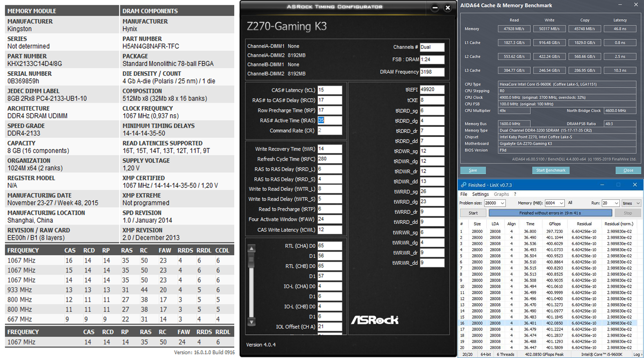Click the CAS Write Latency (tCWL) field
Image resolution: width=644 pixels, height=358 pixels.
330,230
